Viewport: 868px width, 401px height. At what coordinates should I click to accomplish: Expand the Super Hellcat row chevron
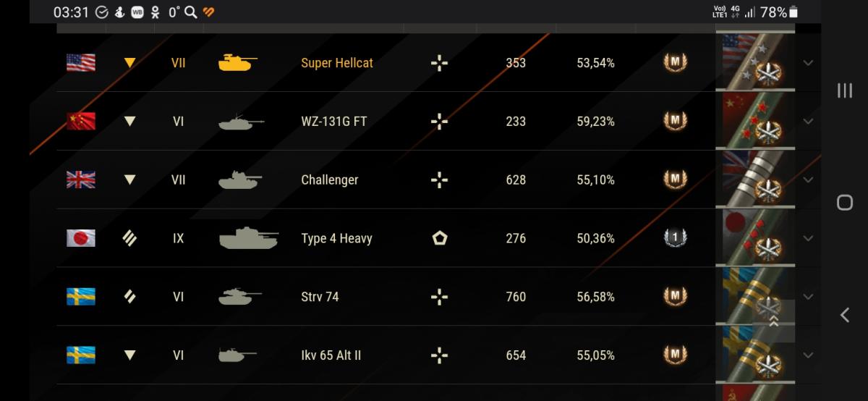point(808,63)
